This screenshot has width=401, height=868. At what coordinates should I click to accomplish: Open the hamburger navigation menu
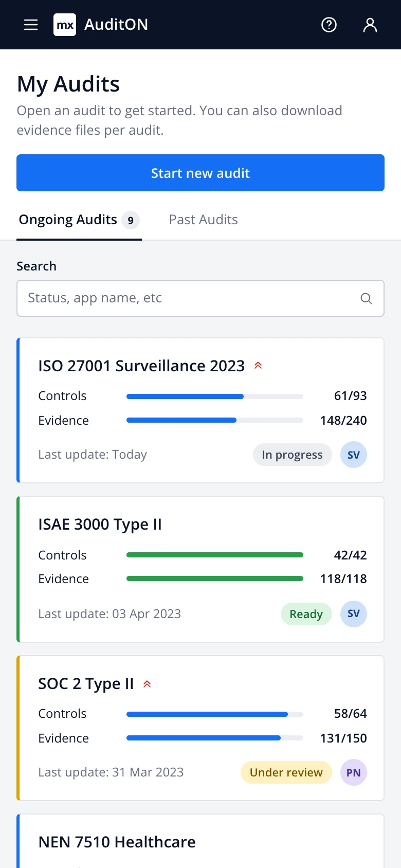pyautogui.click(x=31, y=25)
